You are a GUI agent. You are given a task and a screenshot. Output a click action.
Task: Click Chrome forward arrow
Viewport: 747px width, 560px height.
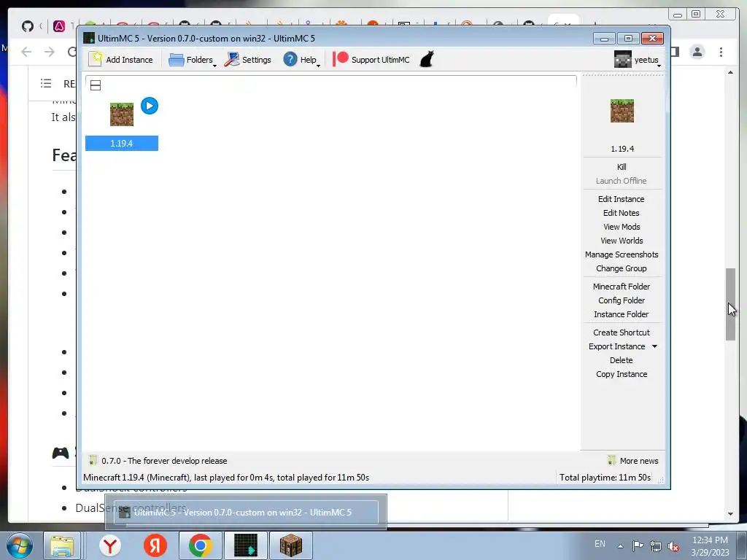click(50, 52)
